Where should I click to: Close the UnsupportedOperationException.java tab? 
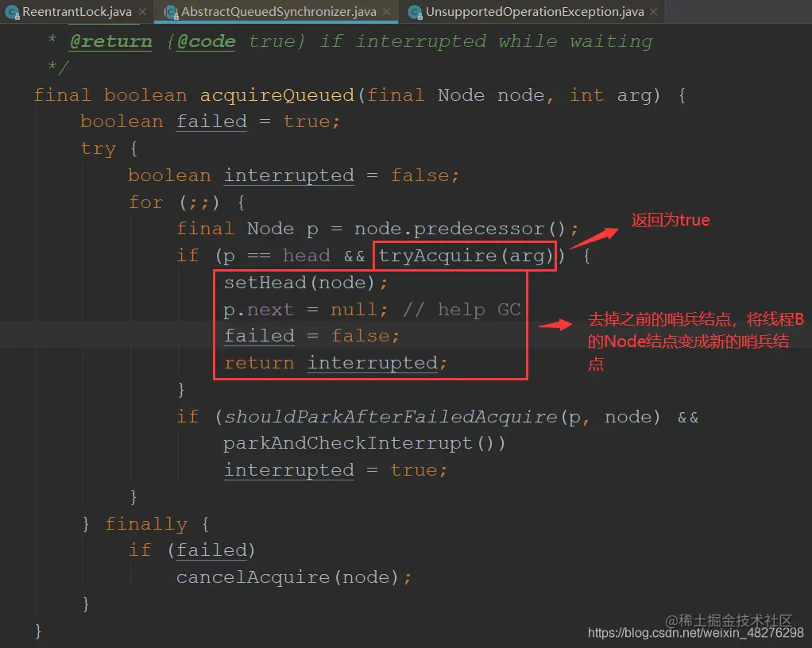click(654, 11)
